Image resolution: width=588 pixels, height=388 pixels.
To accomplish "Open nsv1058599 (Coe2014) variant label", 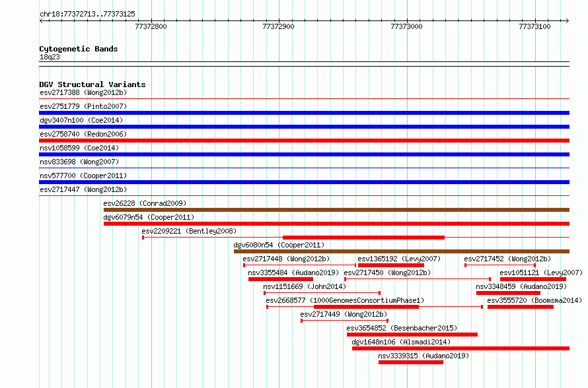I will [x=79, y=148].
